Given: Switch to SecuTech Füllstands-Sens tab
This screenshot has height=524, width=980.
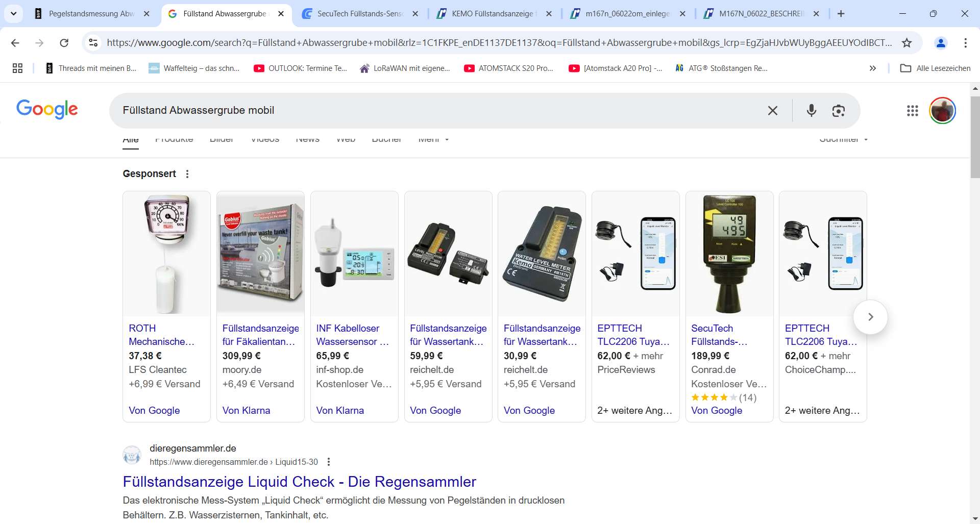Looking at the screenshot, I should click(x=360, y=14).
